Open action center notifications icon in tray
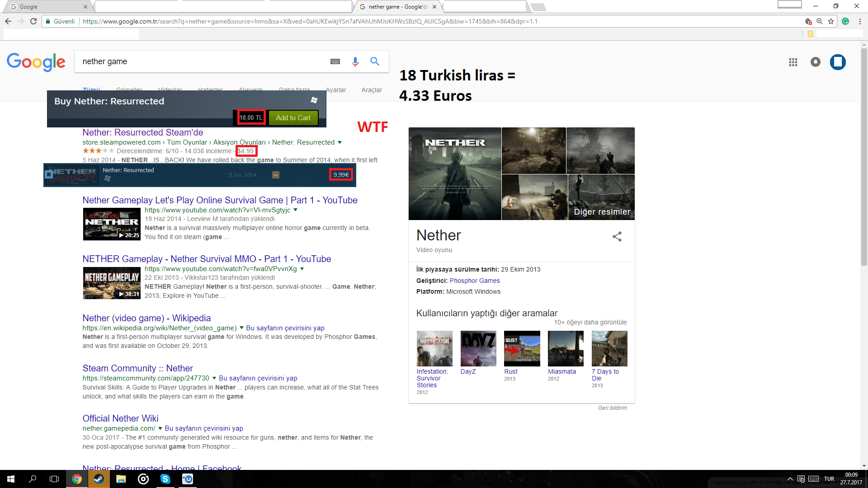Image resolution: width=868 pixels, height=488 pixels. point(801,479)
